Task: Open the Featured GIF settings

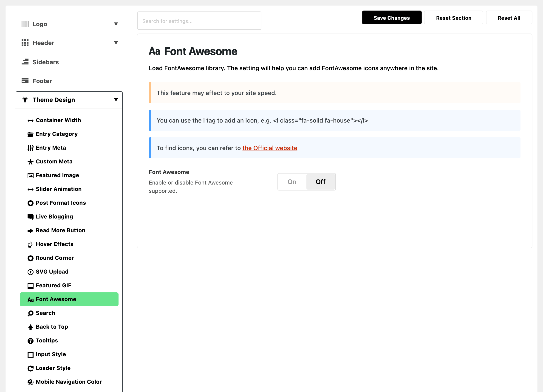Action: [69, 286]
